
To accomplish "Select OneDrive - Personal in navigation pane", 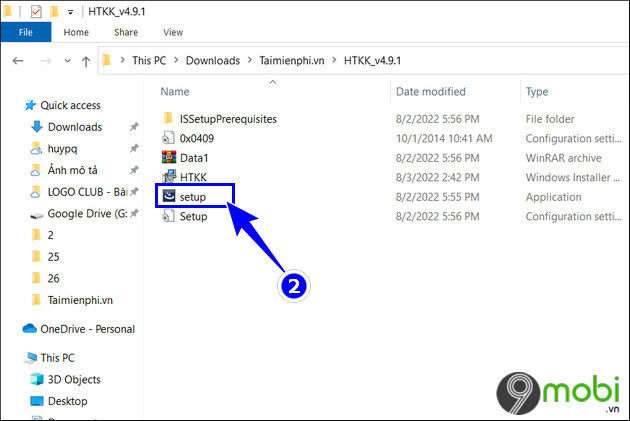I will (x=89, y=328).
